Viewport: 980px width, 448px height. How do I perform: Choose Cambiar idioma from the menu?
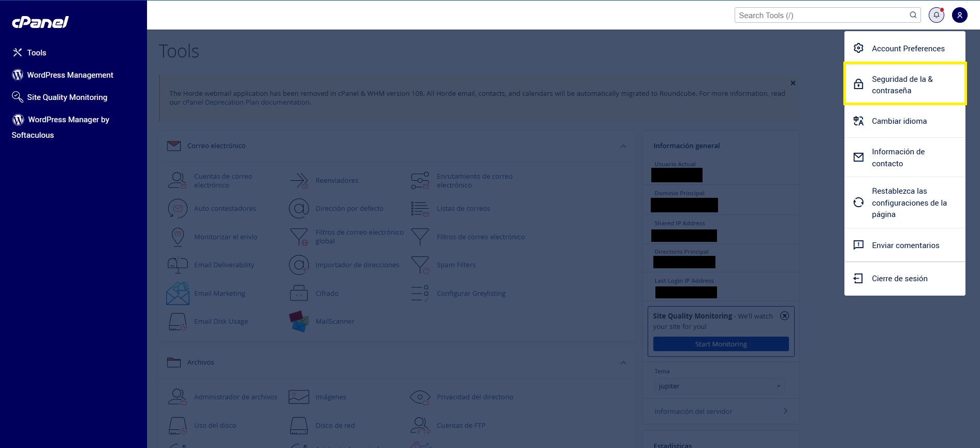coord(899,121)
